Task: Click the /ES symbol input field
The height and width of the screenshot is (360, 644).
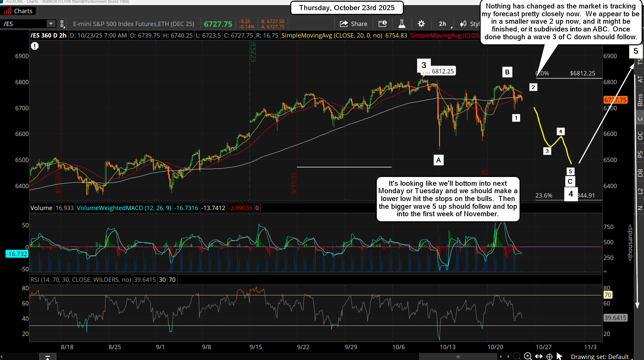Action: pyautogui.click(x=24, y=24)
